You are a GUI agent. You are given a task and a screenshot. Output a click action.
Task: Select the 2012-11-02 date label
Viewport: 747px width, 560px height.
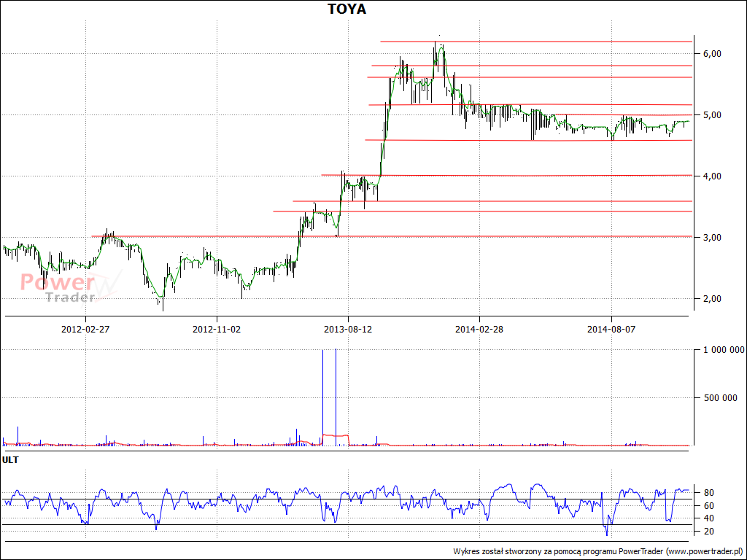pos(217,329)
